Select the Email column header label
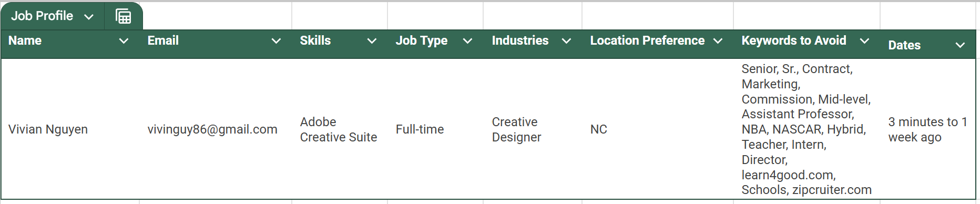 [163, 40]
